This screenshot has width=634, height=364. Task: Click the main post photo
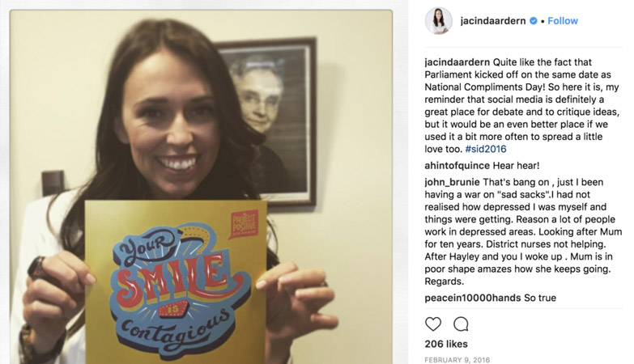201,187
